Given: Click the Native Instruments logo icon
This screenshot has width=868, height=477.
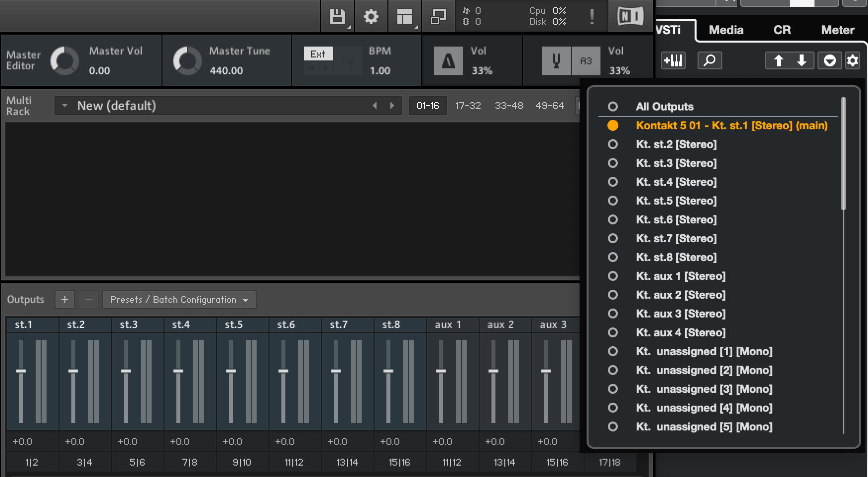Looking at the screenshot, I should (630, 15).
